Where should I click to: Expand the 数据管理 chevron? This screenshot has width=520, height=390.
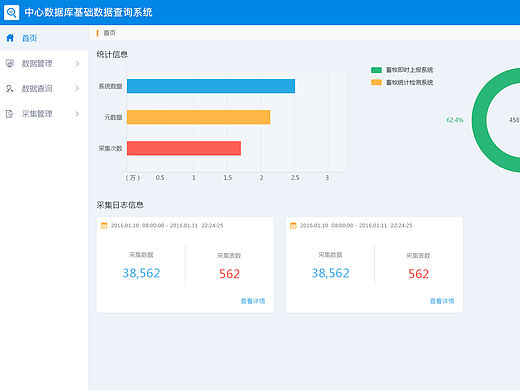tap(77, 63)
